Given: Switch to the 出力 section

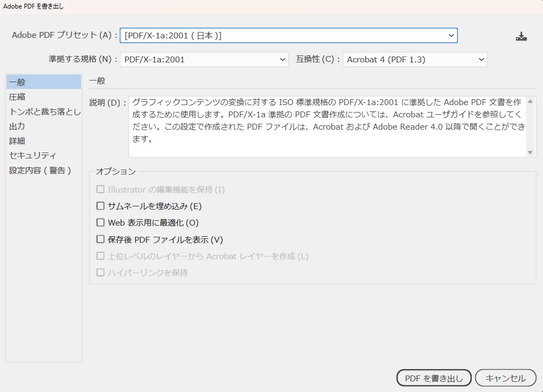Looking at the screenshot, I should click(x=44, y=126).
